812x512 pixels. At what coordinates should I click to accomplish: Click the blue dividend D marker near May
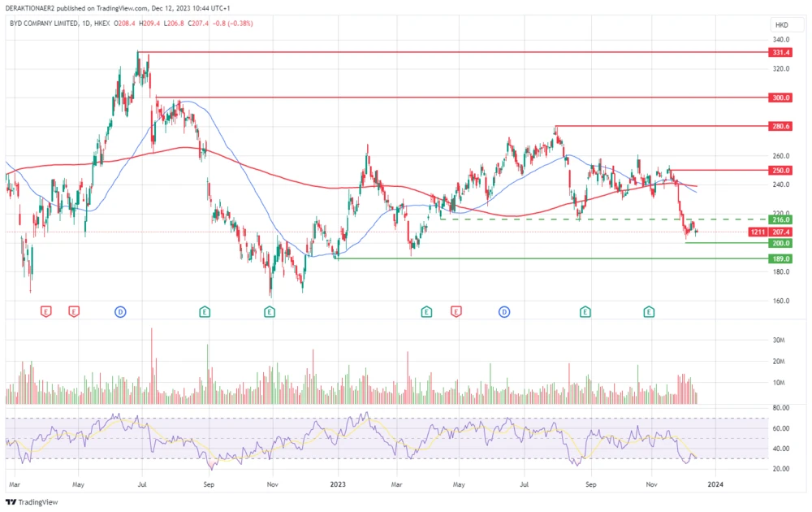[x=120, y=311]
